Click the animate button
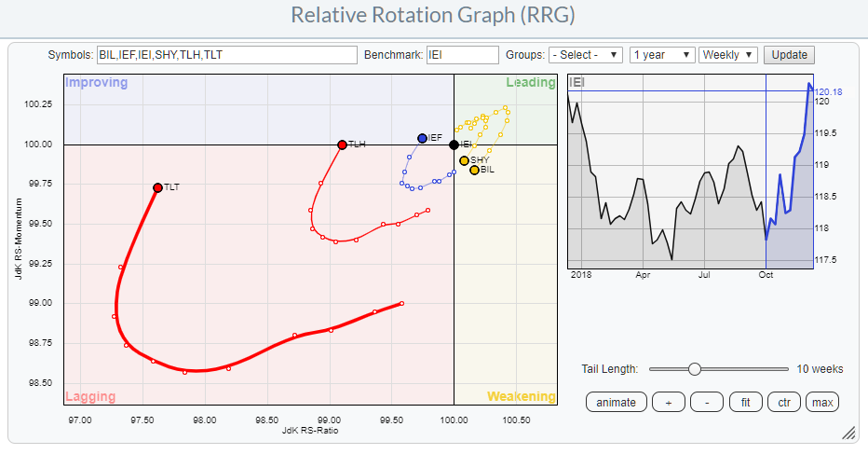Image resolution: width=868 pixels, height=454 pixels. coord(616,402)
